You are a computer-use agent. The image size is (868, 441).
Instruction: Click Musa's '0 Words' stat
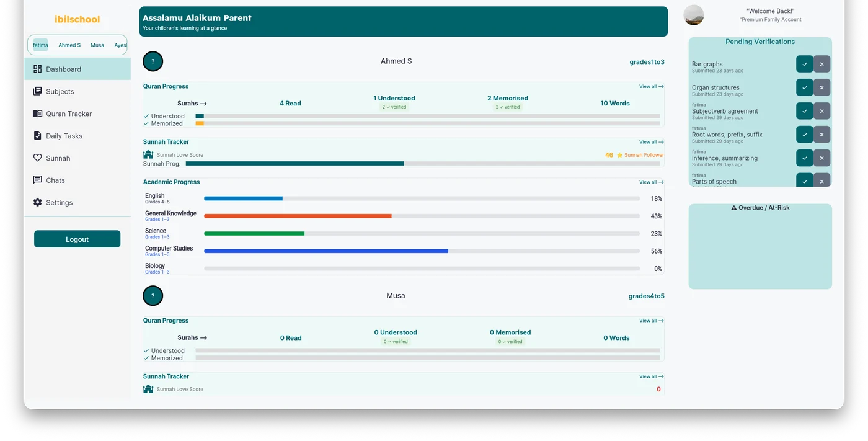click(616, 338)
